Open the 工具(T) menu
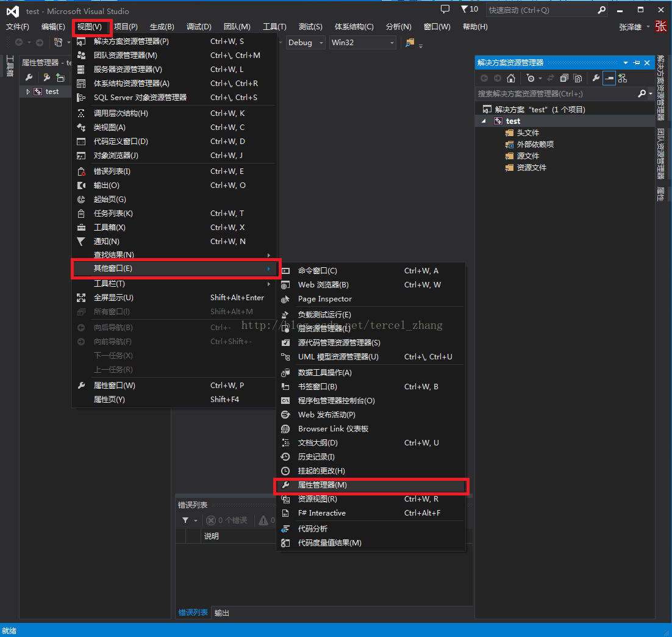Screen dimensions: 672x637 274,27
